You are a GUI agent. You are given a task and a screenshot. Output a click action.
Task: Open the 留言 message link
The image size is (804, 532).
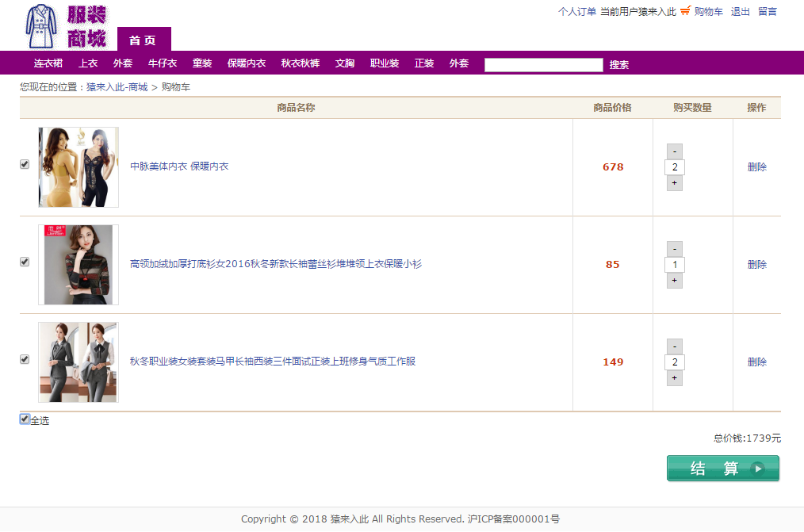(767, 11)
